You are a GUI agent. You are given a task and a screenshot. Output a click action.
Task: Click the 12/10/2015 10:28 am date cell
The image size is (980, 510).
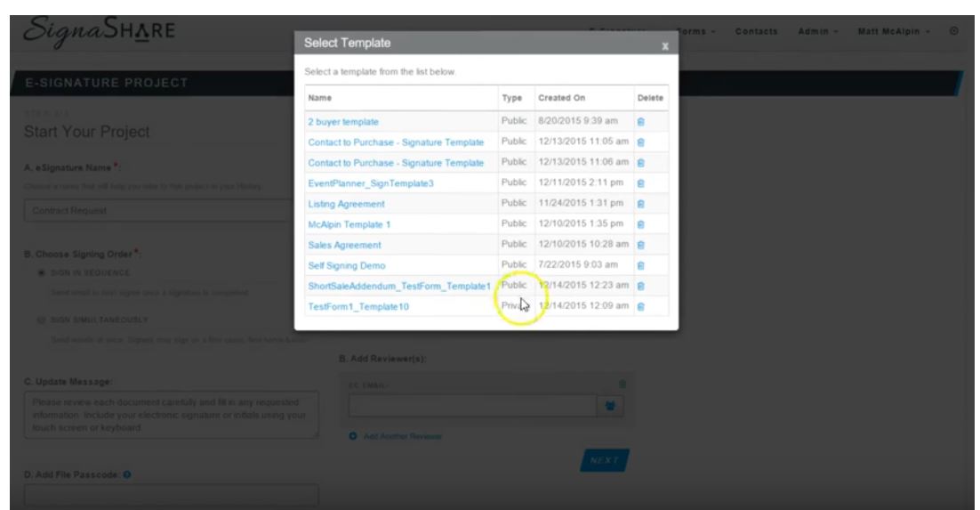point(583,244)
